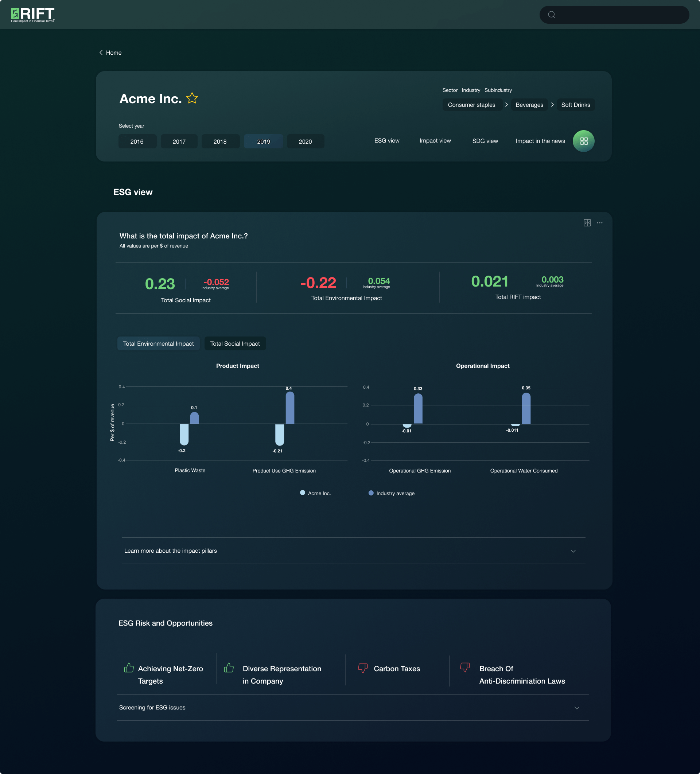
Task: Expand Learn more about the impact pillars
Action: 354,551
